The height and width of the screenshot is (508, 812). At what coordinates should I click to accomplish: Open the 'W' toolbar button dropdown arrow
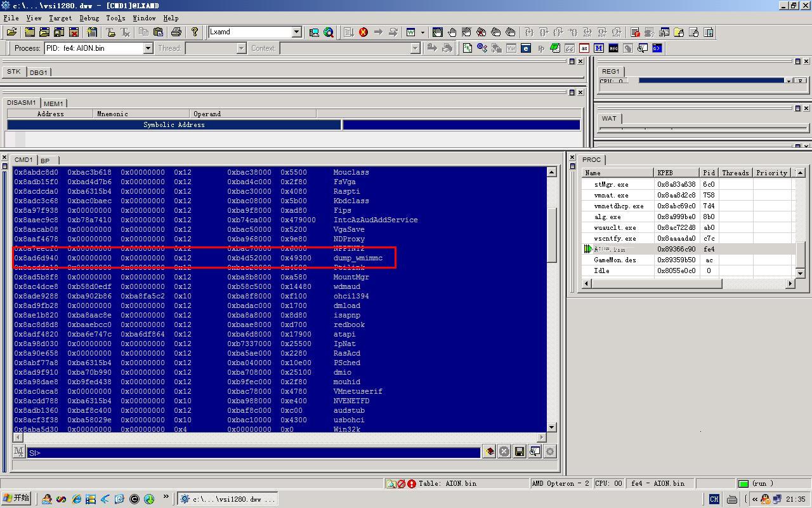click(x=422, y=32)
